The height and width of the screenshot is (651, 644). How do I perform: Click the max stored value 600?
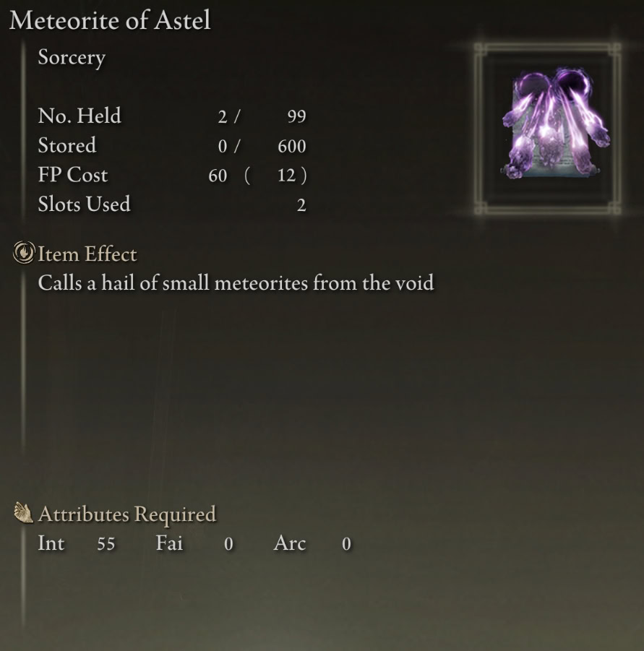tap(292, 146)
